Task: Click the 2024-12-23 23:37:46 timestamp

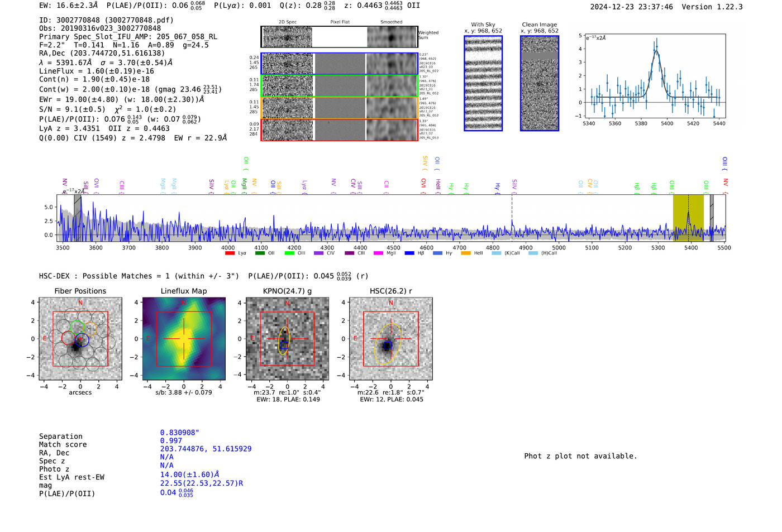Action: click(x=631, y=7)
